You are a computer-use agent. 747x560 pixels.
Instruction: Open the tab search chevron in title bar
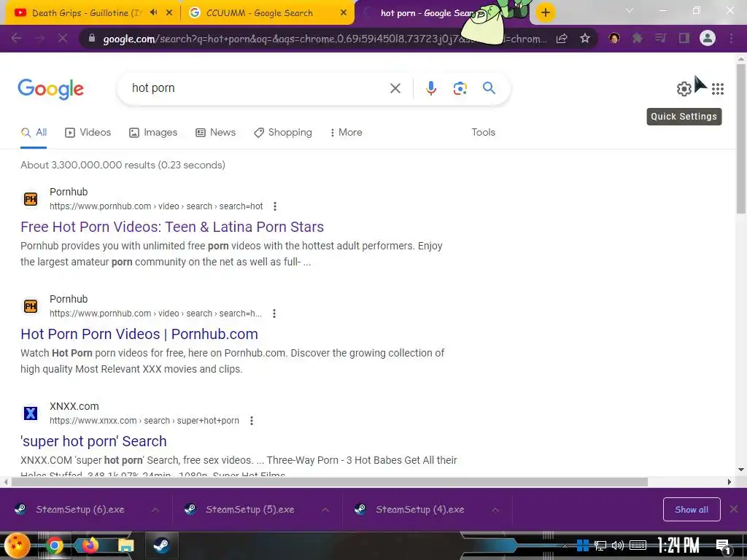click(630, 10)
